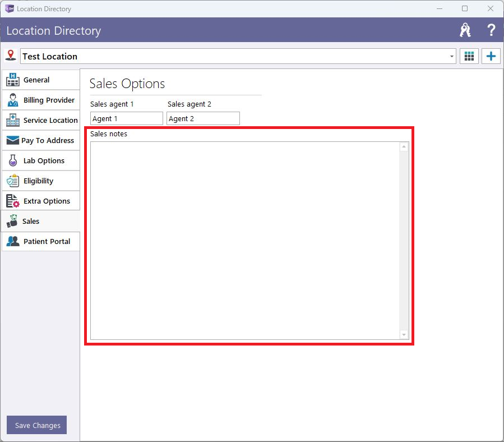Click the Sales agent 2 label
The height and width of the screenshot is (442, 504).
[189, 104]
